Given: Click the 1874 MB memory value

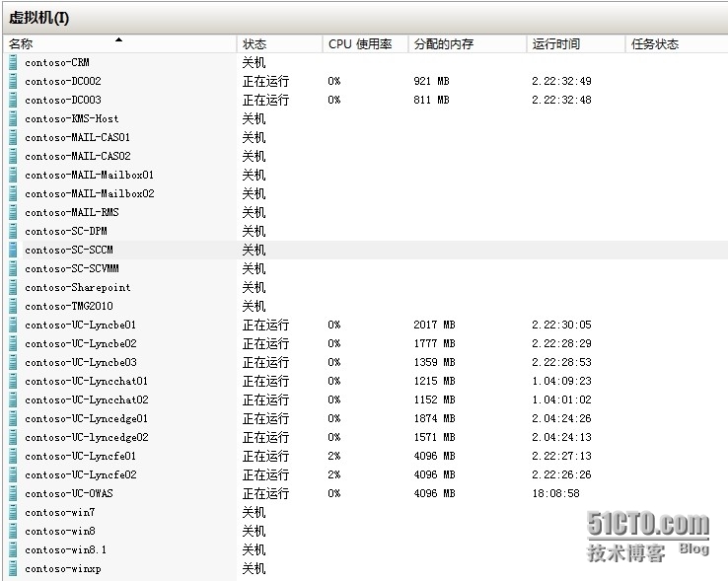Looking at the screenshot, I should point(434,418).
